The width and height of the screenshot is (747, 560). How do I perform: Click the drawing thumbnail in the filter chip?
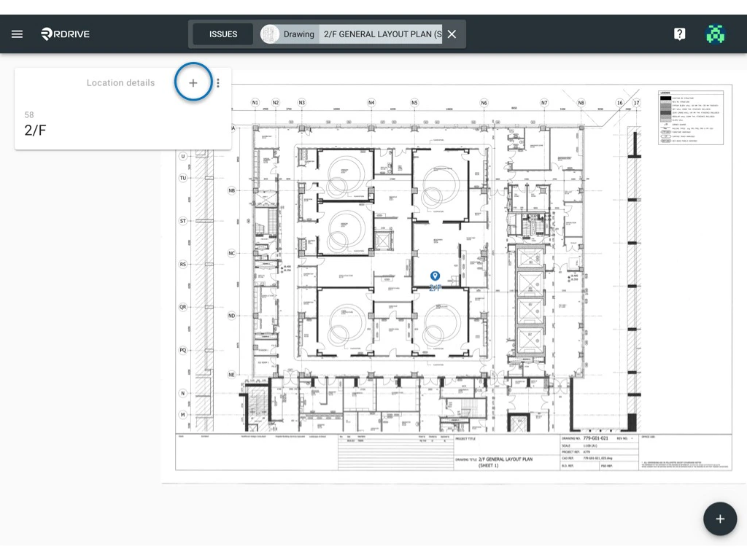(268, 34)
